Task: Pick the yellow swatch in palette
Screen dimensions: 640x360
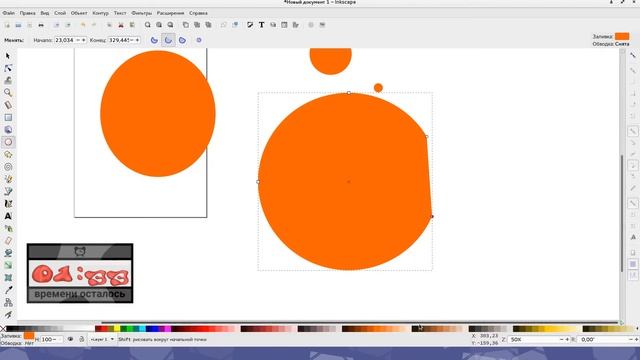Action: pos(117,328)
